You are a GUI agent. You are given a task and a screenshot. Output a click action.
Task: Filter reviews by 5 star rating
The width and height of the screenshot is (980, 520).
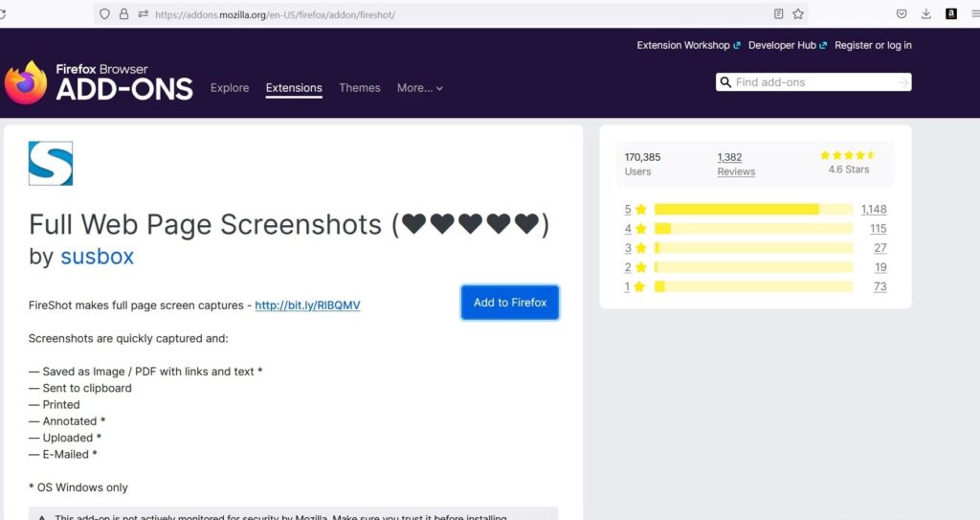635,209
